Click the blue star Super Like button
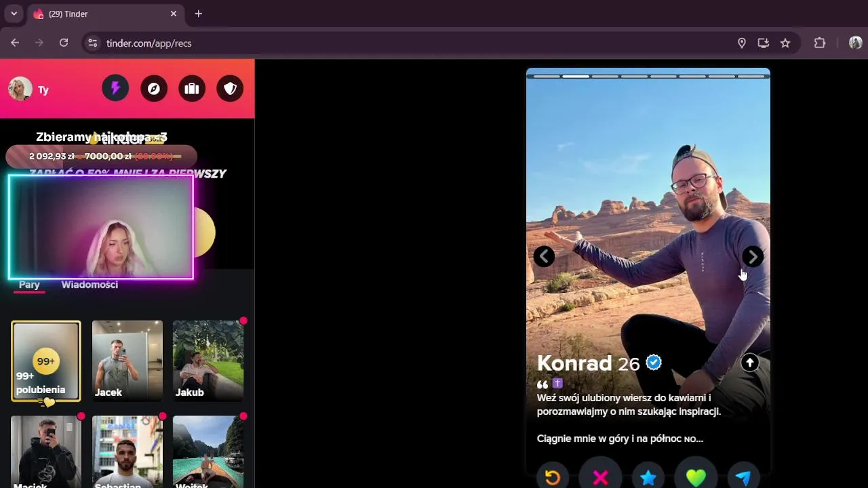This screenshot has height=488, width=868. coord(648,477)
